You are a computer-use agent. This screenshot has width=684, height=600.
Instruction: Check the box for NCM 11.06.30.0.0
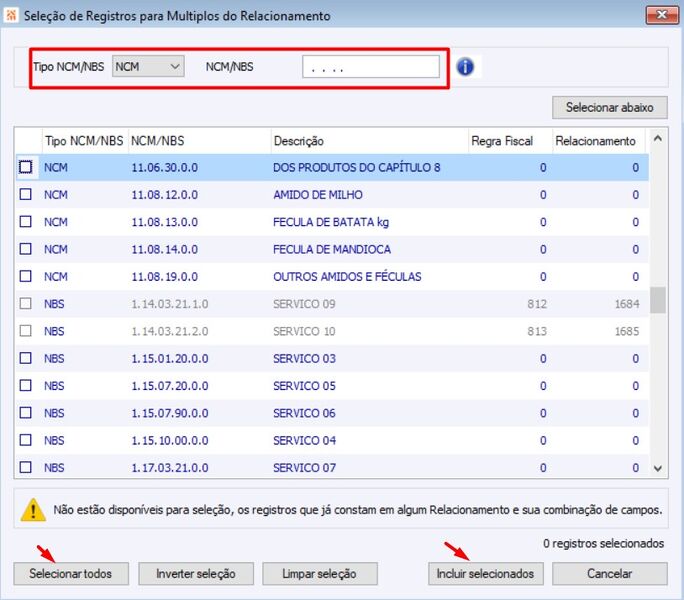(x=26, y=167)
